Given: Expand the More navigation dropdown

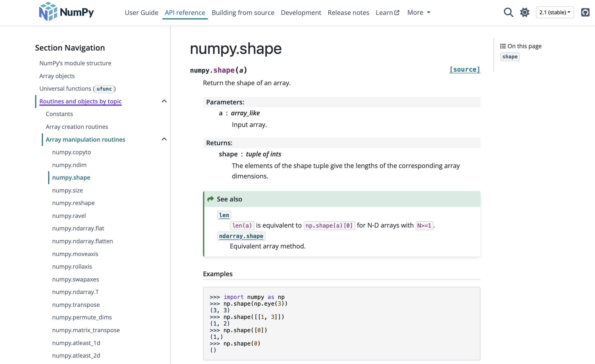Looking at the screenshot, I should point(419,13).
